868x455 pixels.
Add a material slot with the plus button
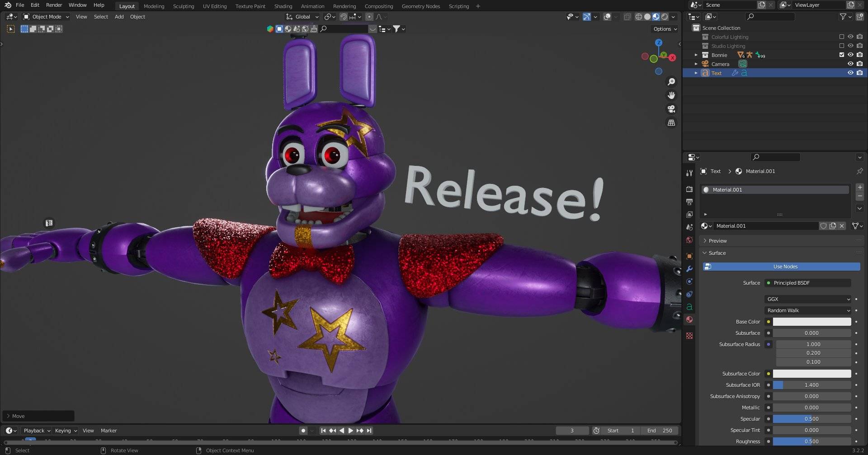tap(859, 187)
